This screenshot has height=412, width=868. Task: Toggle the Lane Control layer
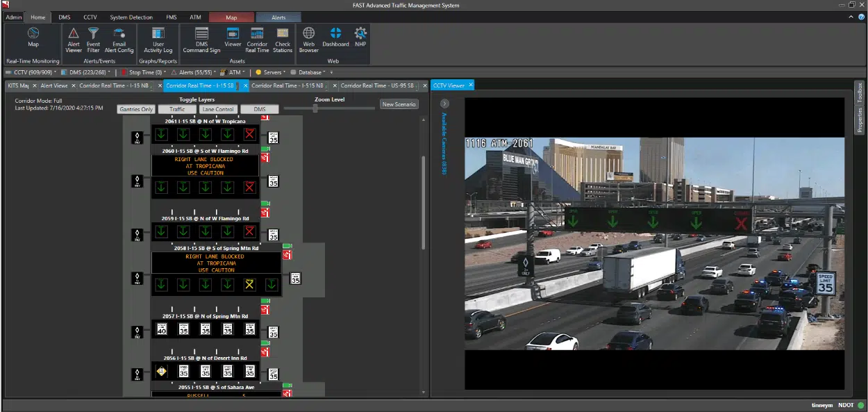217,109
